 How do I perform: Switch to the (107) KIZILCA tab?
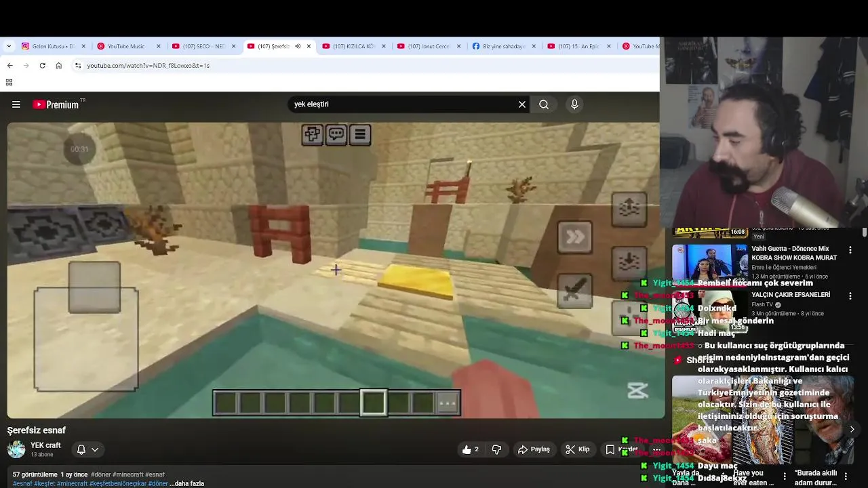coord(354,46)
